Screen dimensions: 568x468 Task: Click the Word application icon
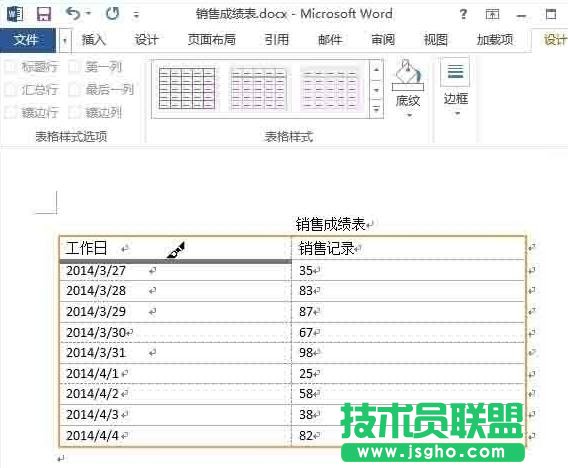[x=15, y=14]
